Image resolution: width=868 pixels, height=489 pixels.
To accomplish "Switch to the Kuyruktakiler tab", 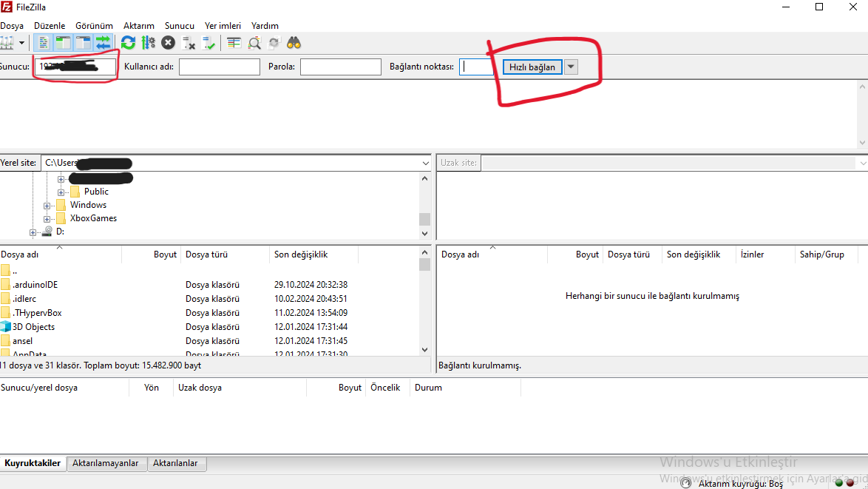I will tap(33, 463).
